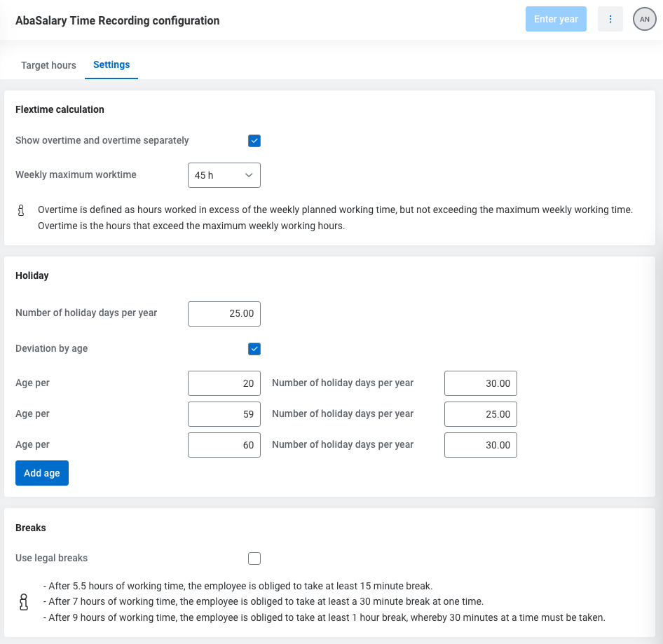The image size is (663, 644).
Task: Click the Enter year button
Action: coord(556,20)
